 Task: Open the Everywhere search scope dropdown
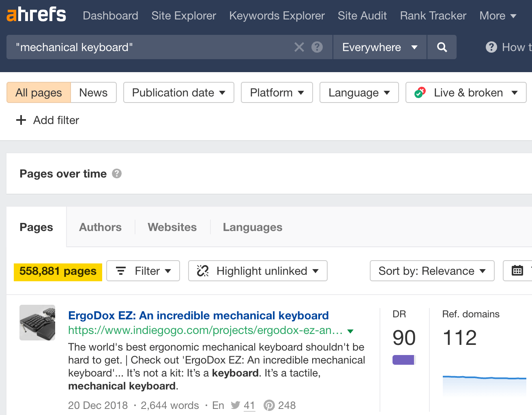(x=379, y=47)
